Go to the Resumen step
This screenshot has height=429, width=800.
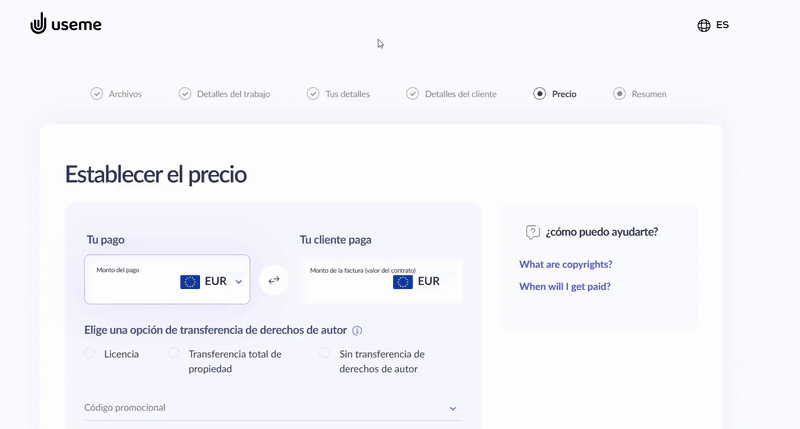(640, 94)
